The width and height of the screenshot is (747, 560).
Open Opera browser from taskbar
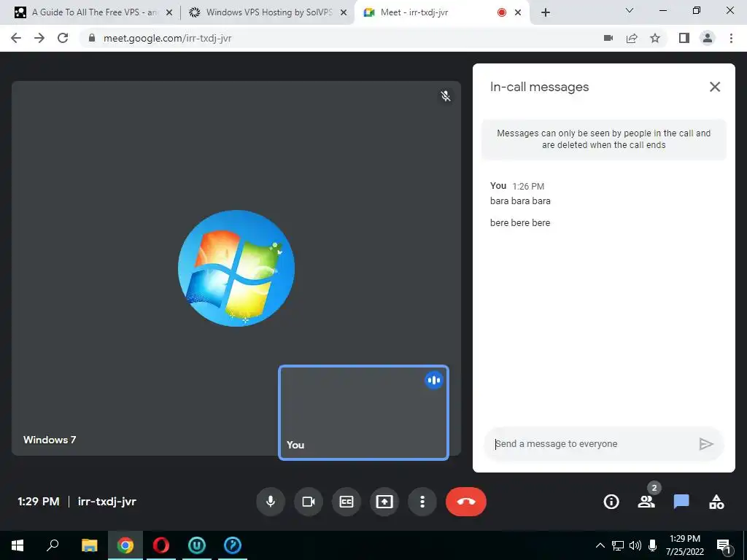[161, 545]
